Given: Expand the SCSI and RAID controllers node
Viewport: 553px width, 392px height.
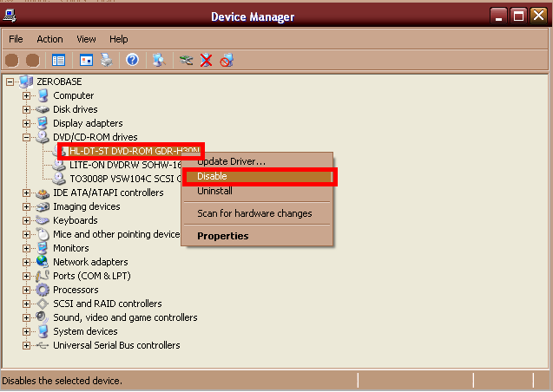Looking at the screenshot, I should [x=26, y=304].
